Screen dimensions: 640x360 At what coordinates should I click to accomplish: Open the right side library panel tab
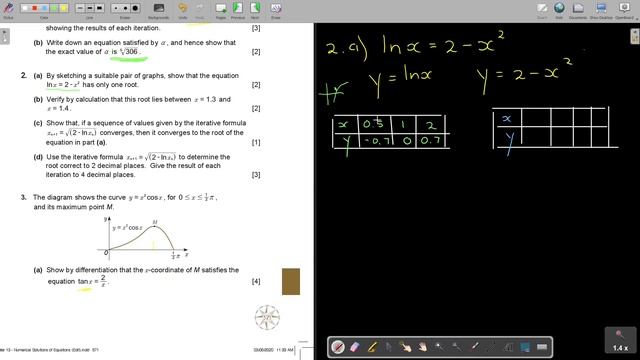pos(635,36)
